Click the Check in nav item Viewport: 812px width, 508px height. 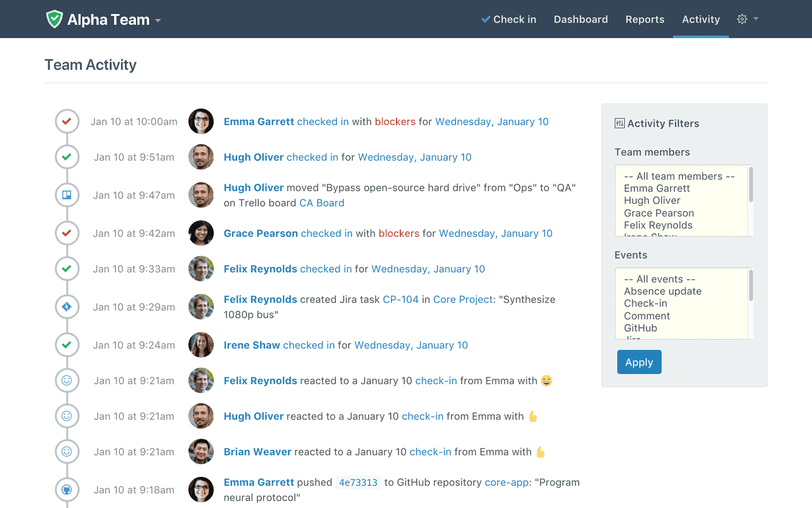(x=509, y=19)
